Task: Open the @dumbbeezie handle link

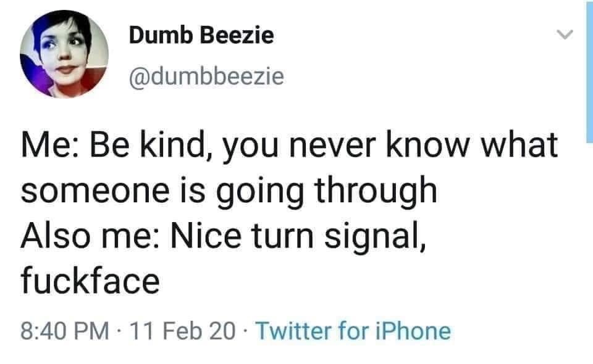Action: click(x=206, y=77)
